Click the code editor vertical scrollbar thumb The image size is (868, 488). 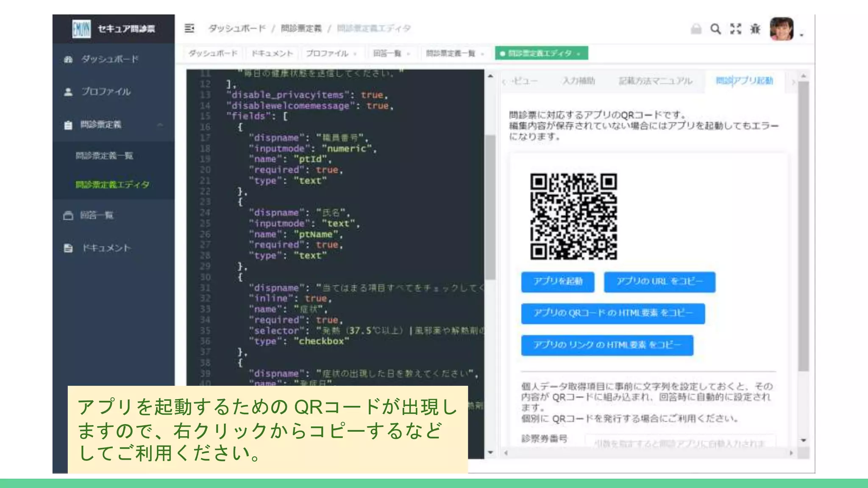click(x=490, y=208)
